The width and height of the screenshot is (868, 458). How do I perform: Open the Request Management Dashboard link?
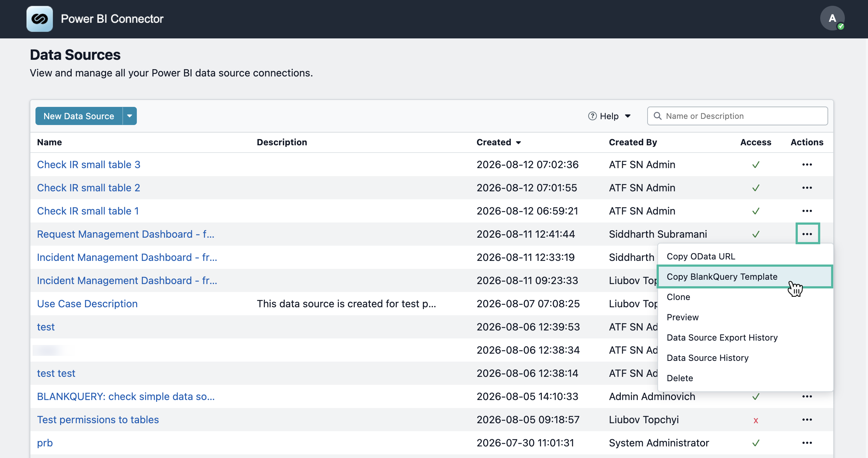click(126, 234)
